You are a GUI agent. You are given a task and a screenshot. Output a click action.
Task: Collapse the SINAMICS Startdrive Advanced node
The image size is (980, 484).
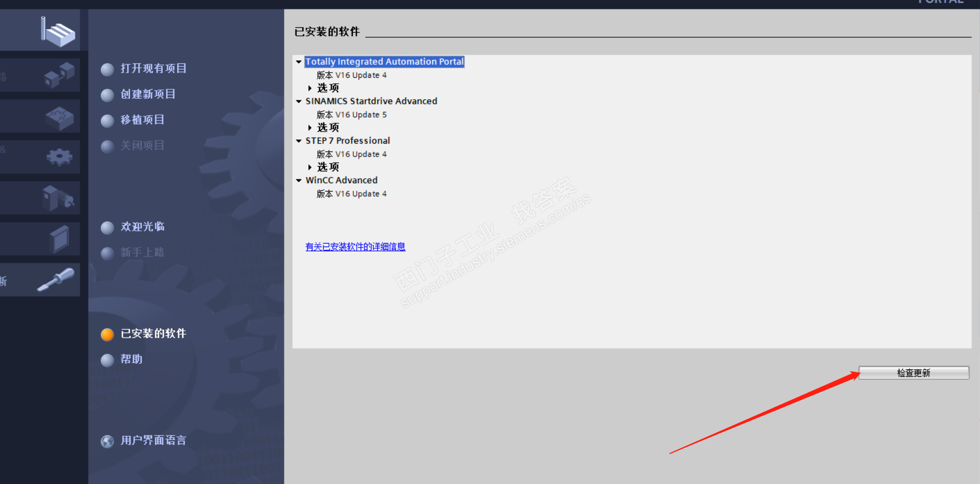299,102
